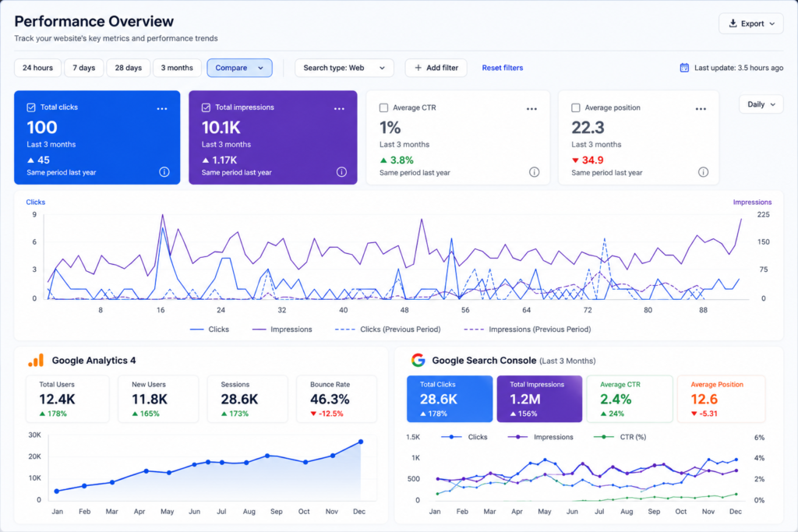798x532 pixels.
Task: Click the Export download icon
Action: [733, 23]
